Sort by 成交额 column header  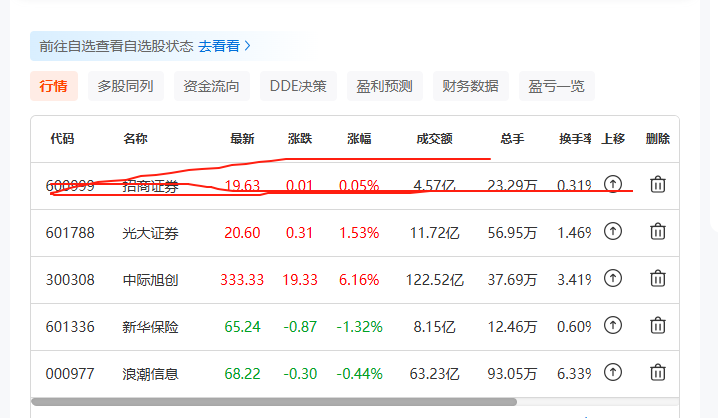(435, 139)
